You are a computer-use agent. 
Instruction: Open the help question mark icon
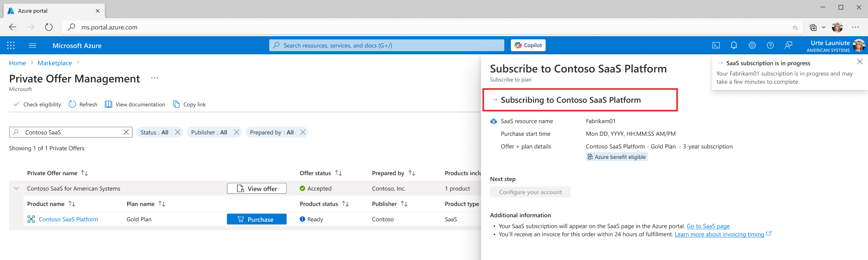point(770,45)
